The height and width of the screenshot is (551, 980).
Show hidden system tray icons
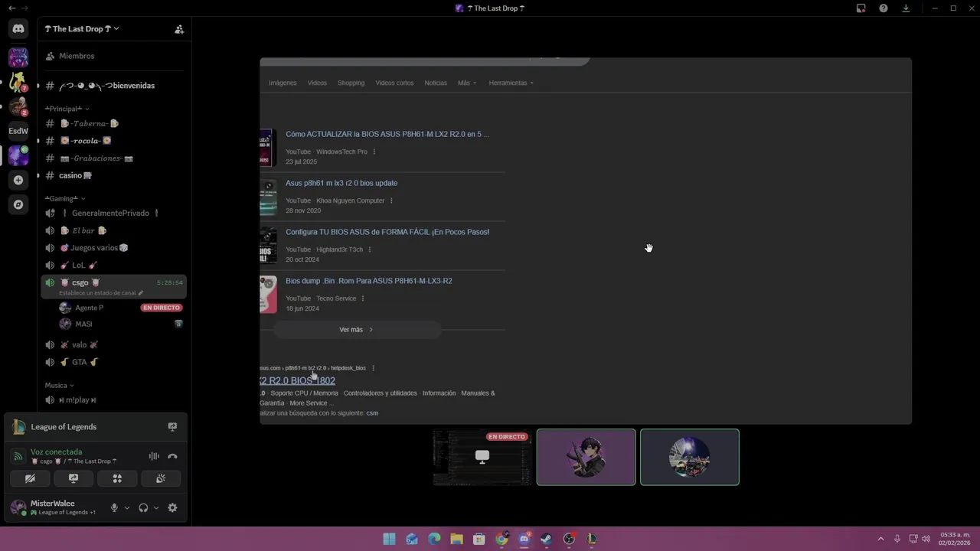pos(880,539)
